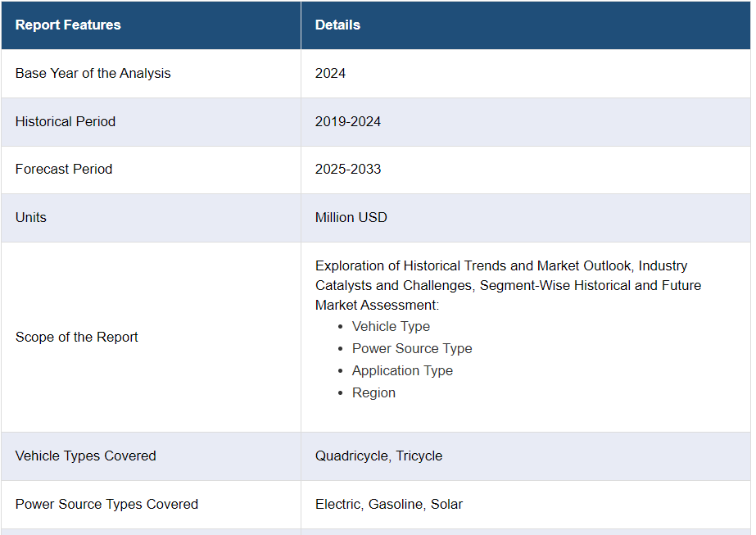Image resolution: width=756 pixels, height=535 pixels.
Task: Click the 'Application Type' bullet item
Action: point(402,370)
